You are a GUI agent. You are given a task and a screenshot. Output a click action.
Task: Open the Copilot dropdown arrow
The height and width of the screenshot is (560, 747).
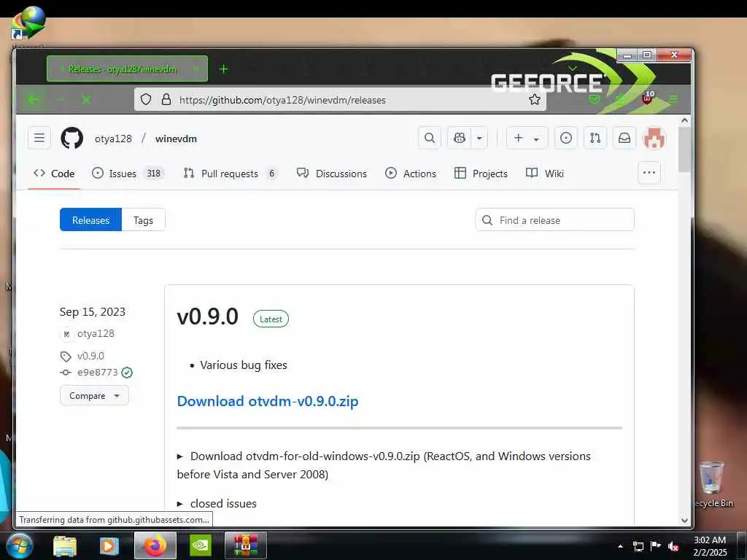pyautogui.click(x=479, y=138)
